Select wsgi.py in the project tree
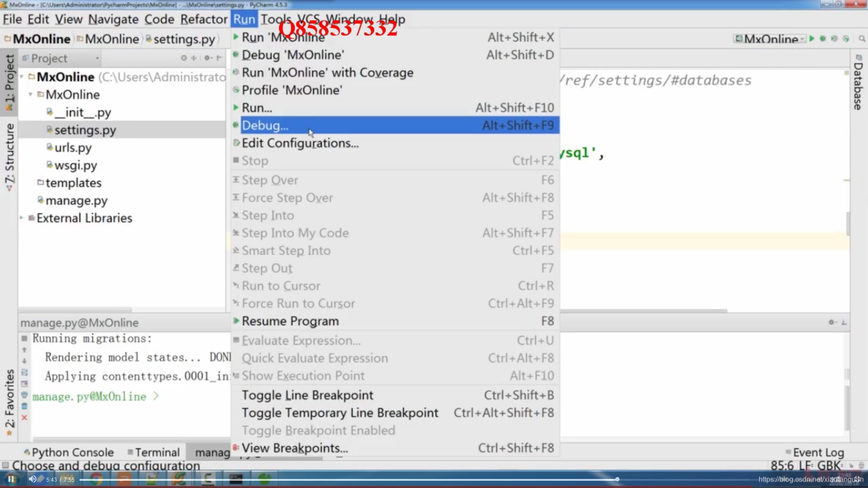Screen dimensions: 868x488 (x=72, y=165)
